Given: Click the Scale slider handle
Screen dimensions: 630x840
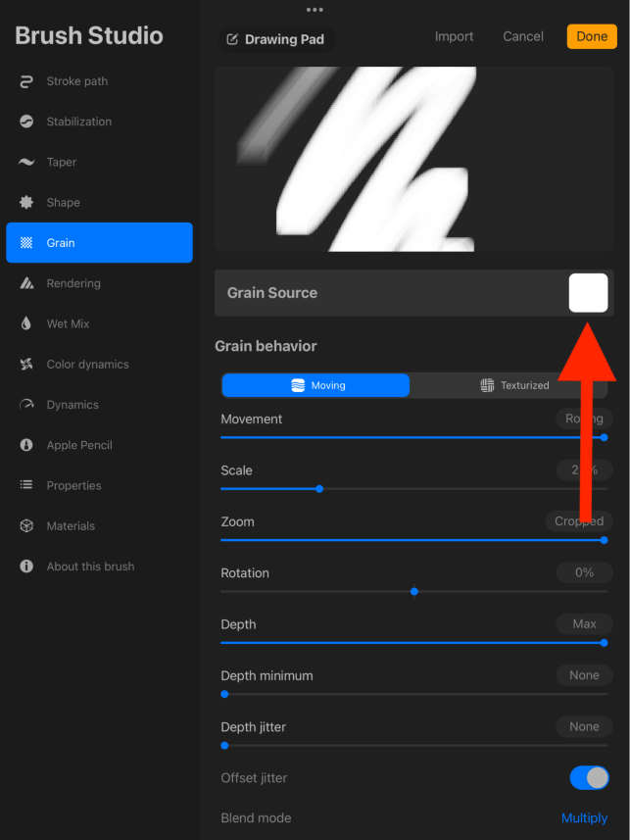Looking at the screenshot, I should 319,489.
